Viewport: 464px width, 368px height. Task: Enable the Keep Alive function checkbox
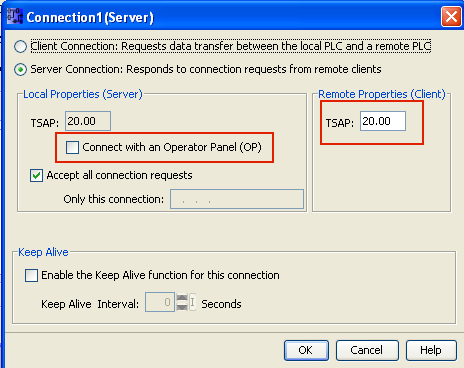(31, 276)
